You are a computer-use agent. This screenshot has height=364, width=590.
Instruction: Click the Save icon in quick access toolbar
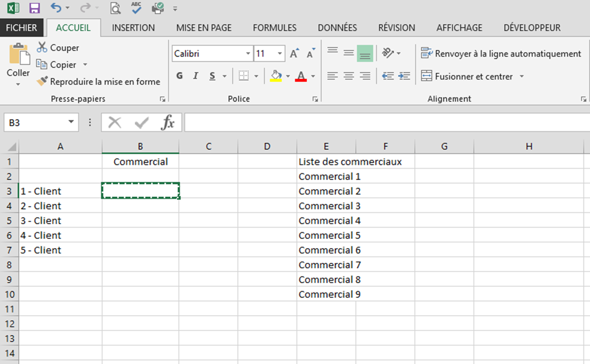34,8
